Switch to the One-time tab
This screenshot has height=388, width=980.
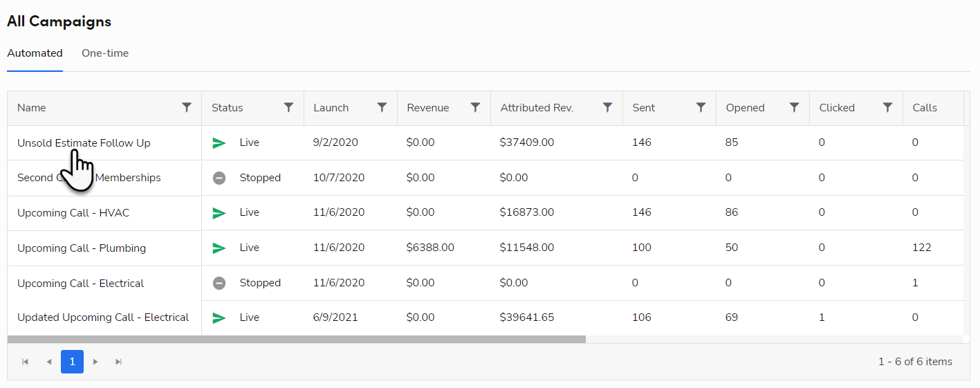tap(105, 53)
